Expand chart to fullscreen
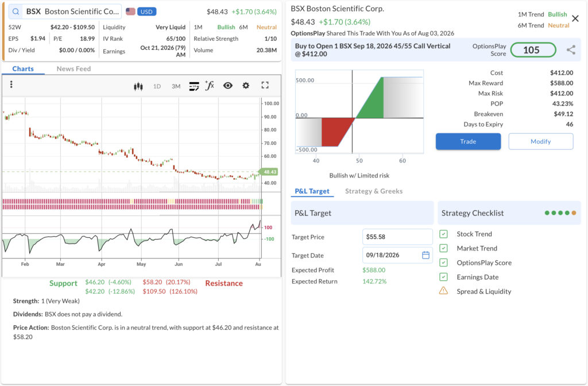This screenshot has width=588, height=386. (x=265, y=85)
